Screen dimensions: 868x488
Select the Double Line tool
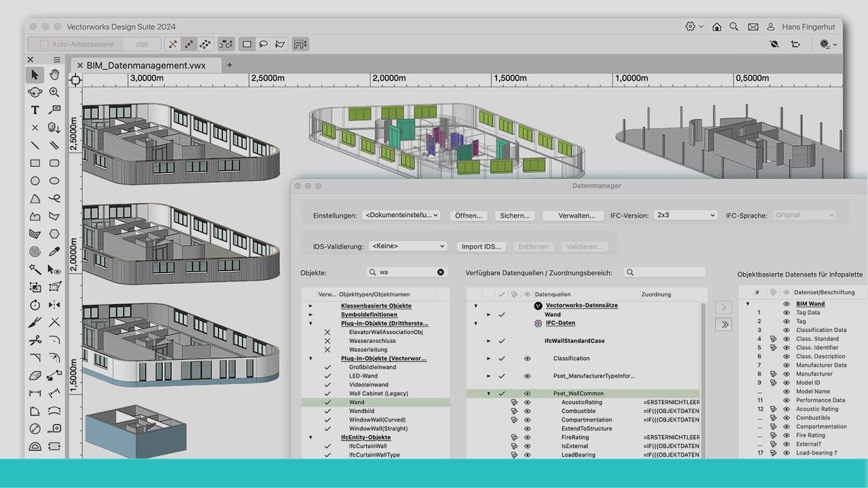(54, 145)
